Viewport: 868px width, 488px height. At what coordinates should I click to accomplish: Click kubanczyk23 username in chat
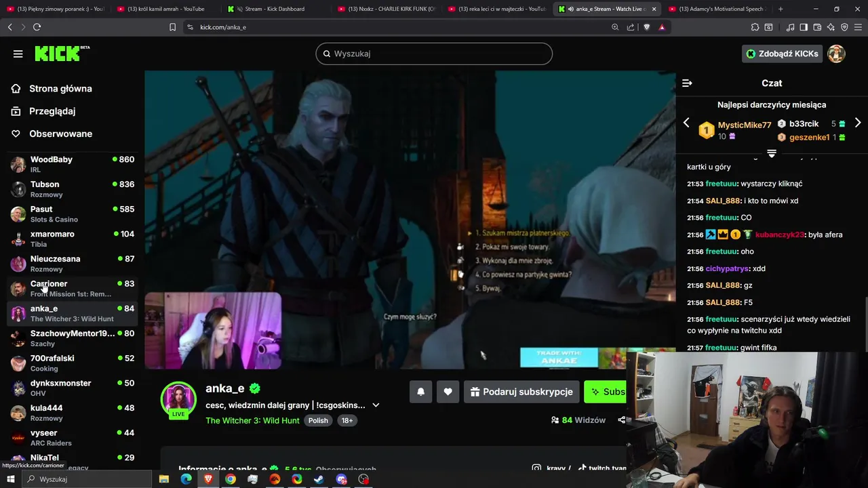pos(780,235)
